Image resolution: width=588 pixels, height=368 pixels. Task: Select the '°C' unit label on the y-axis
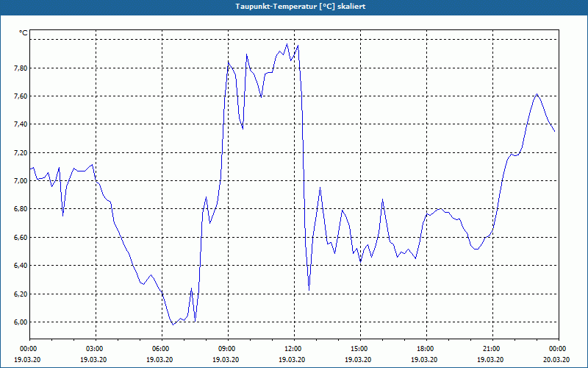(x=23, y=33)
